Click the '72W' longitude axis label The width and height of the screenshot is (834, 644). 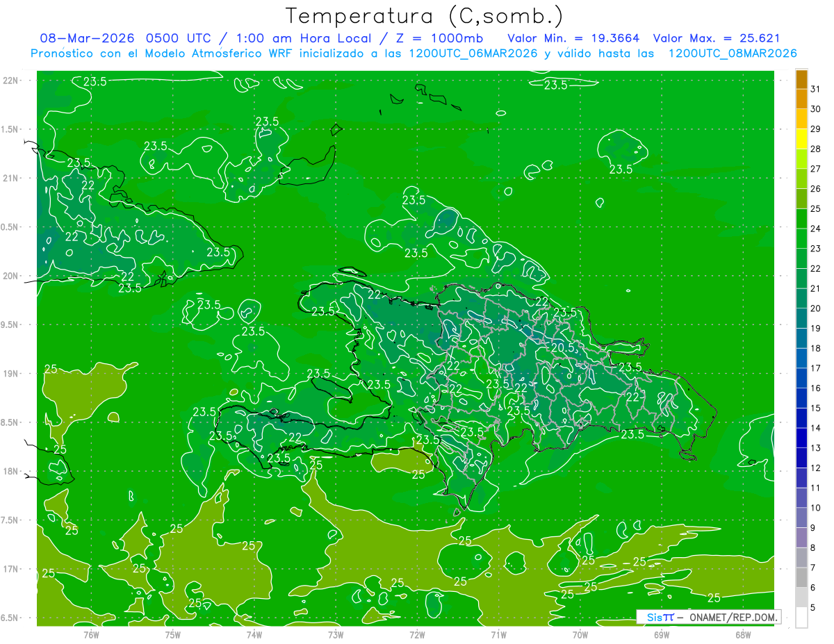click(417, 635)
